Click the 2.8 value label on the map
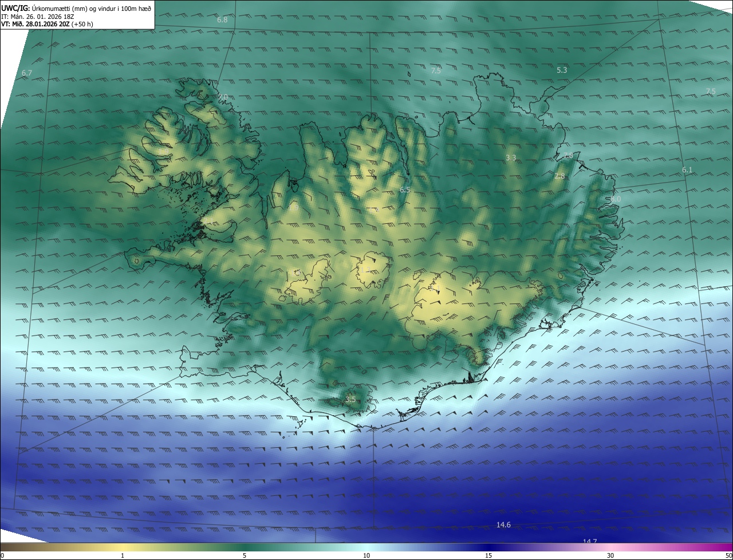 559,176
